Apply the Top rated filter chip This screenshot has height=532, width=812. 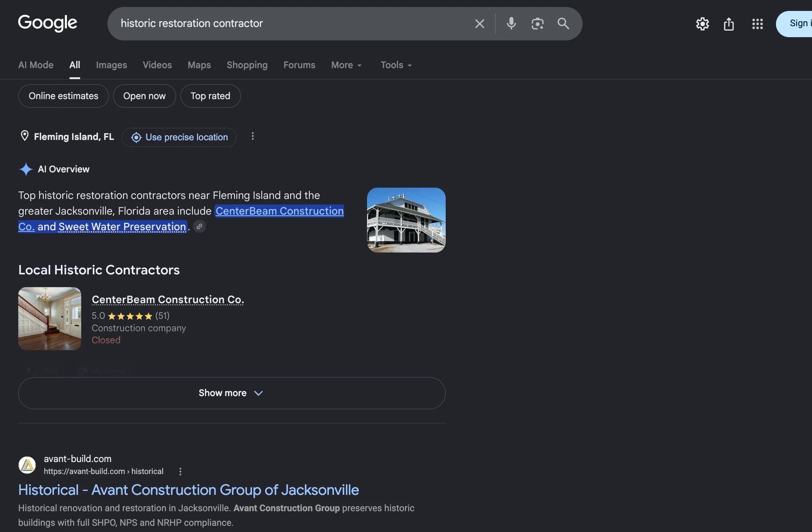[x=210, y=96]
